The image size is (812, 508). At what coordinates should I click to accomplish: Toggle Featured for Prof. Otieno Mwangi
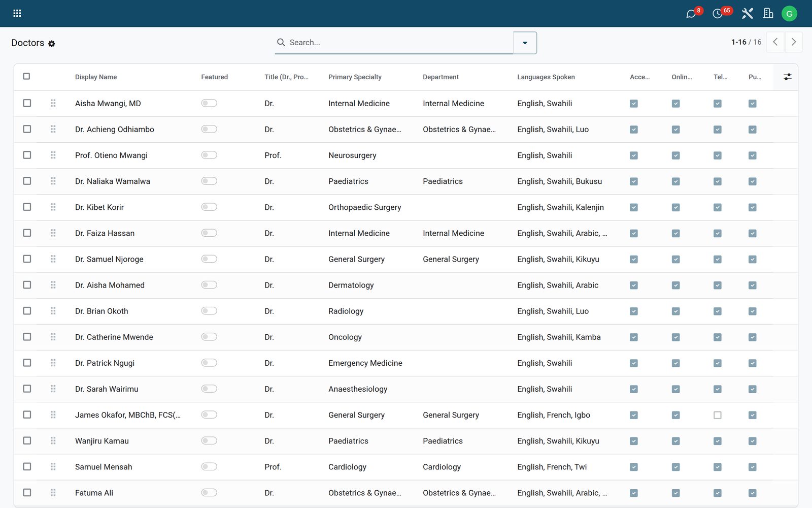pos(209,155)
